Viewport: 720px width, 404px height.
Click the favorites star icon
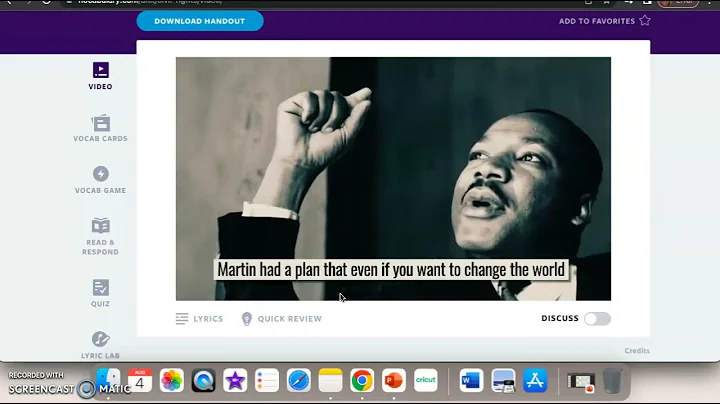pyautogui.click(x=645, y=21)
